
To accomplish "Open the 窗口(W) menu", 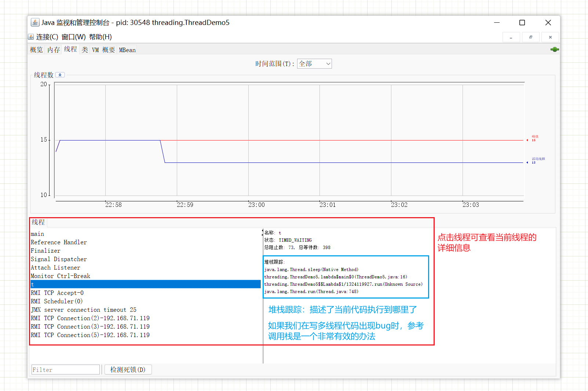I will click(73, 37).
